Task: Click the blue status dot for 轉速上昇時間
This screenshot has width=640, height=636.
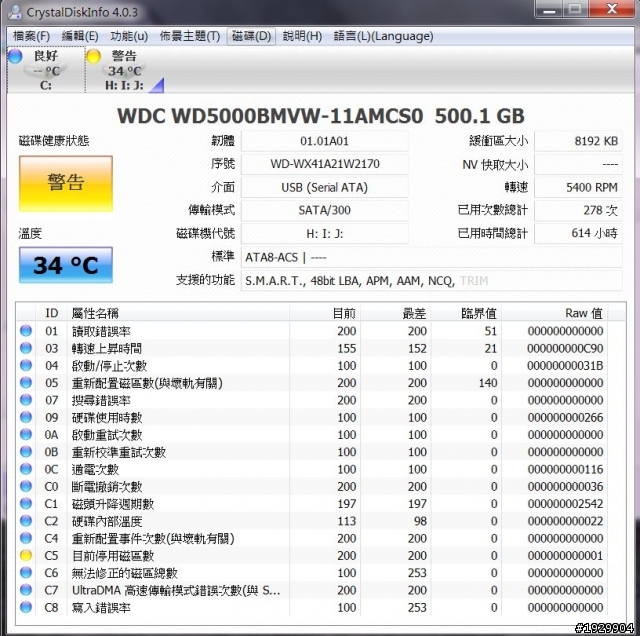Action: click(26, 348)
